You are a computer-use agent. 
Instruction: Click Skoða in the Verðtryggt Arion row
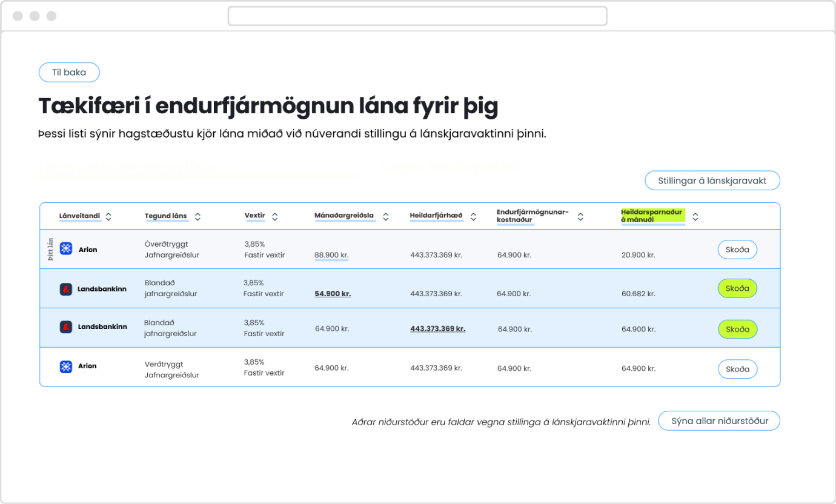[737, 369]
